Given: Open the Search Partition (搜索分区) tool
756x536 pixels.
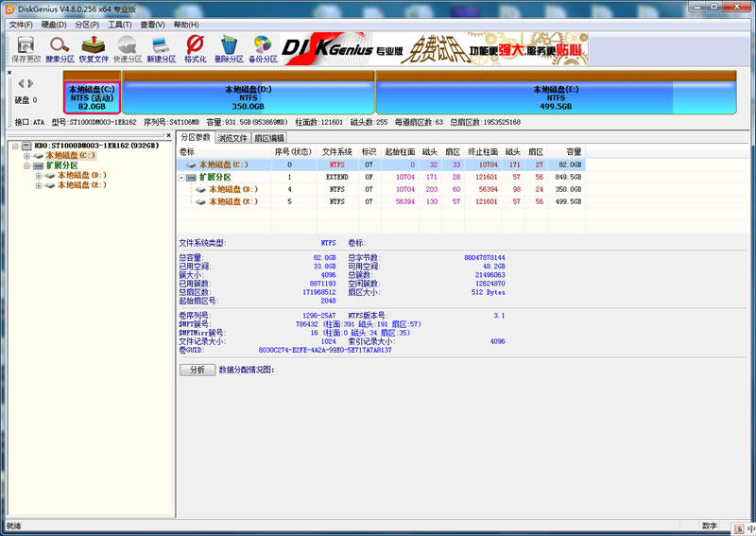Looking at the screenshot, I should point(60,49).
